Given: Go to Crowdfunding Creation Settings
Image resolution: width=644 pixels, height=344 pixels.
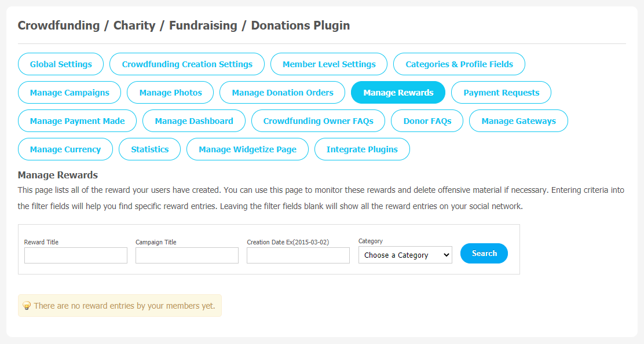Looking at the screenshot, I should click(x=187, y=64).
